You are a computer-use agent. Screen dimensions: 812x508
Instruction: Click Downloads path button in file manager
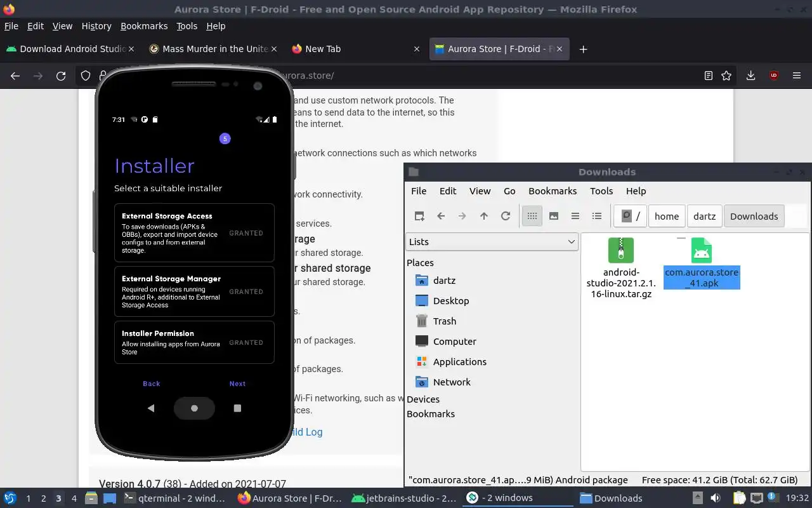(x=754, y=216)
